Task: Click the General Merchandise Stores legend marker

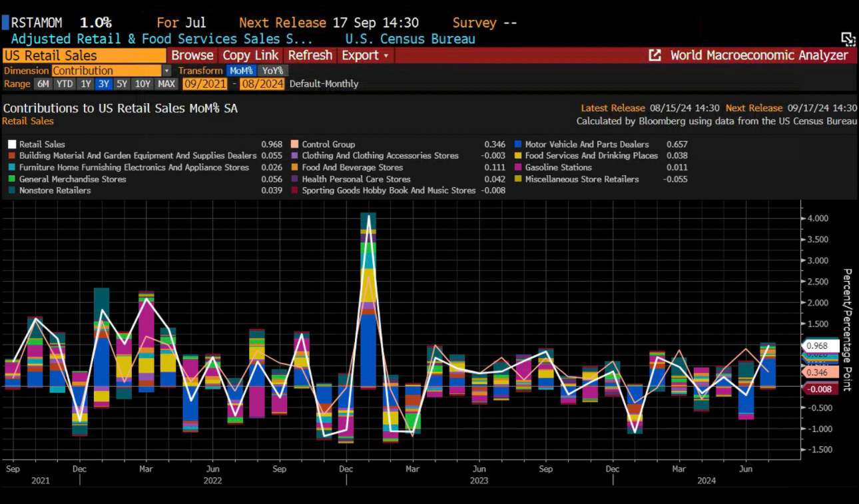Action: [x=11, y=179]
